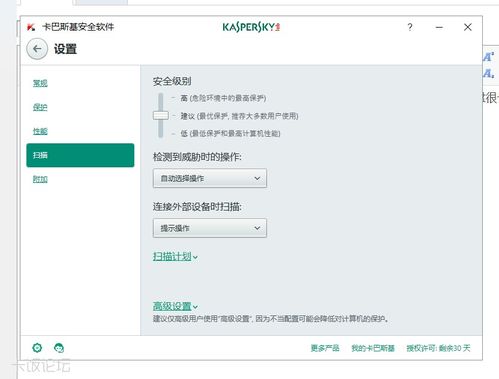Switch to the 性能 settings tab
Viewport: 499px width, 379px height.
(x=40, y=131)
